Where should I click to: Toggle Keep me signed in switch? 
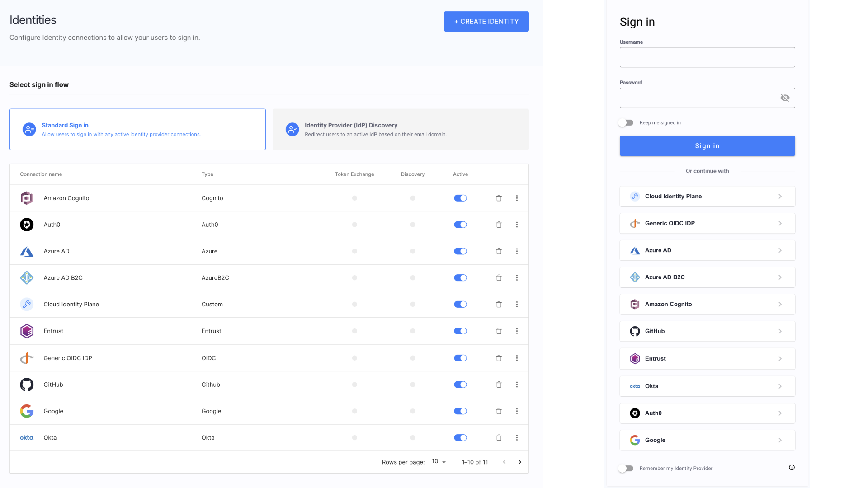point(626,123)
